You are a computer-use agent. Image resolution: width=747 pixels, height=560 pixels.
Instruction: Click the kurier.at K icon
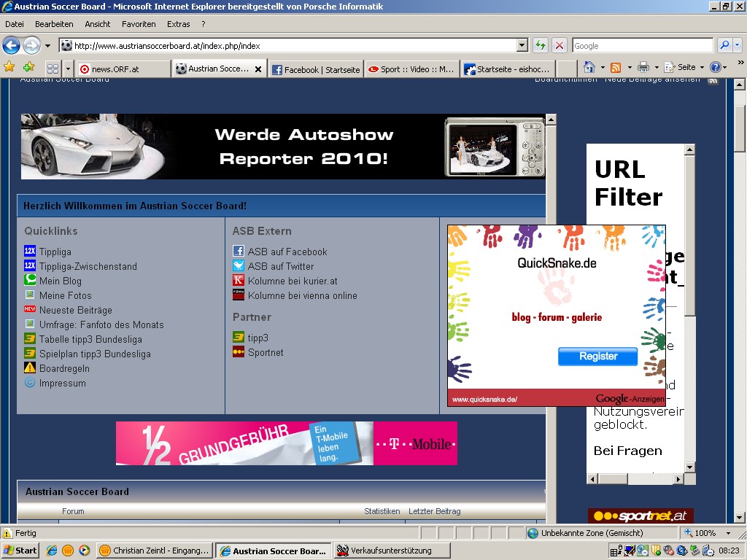point(239,280)
